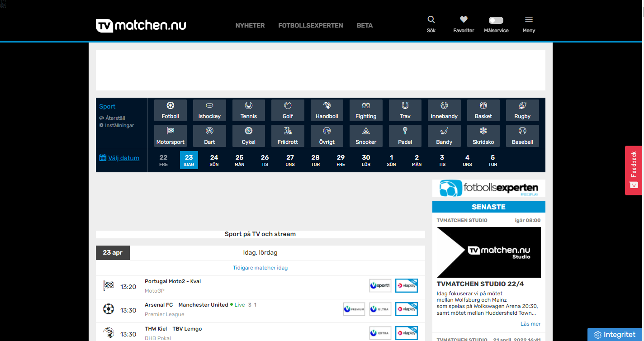
Task: Click V Extra channel logo on Kiel row
Action: pyautogui.click(x=380, y=333)
